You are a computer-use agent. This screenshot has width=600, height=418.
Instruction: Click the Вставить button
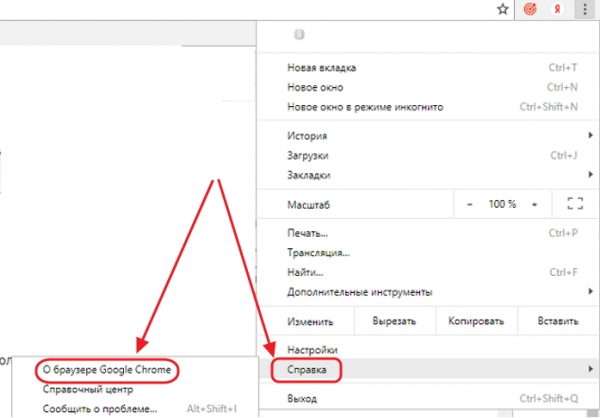pyautogui.click(x=555, y=322)
